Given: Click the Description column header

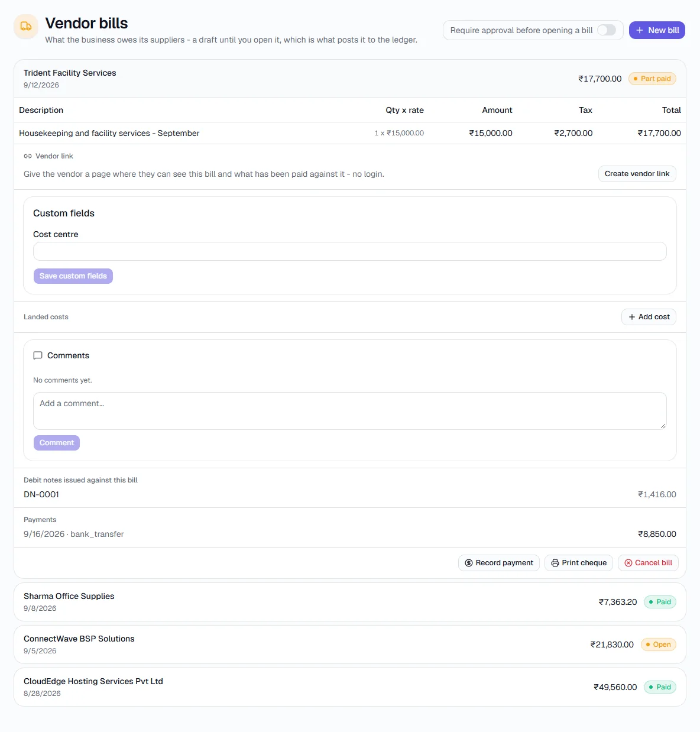Looking at the screenshot, I should pos(41,110).
